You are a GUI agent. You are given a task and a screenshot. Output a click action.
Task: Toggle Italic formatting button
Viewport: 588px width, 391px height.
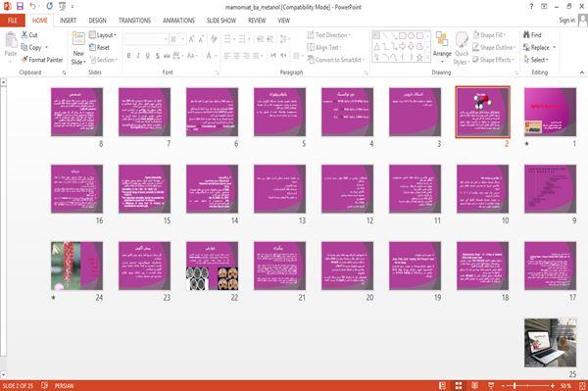pos(138,56)
